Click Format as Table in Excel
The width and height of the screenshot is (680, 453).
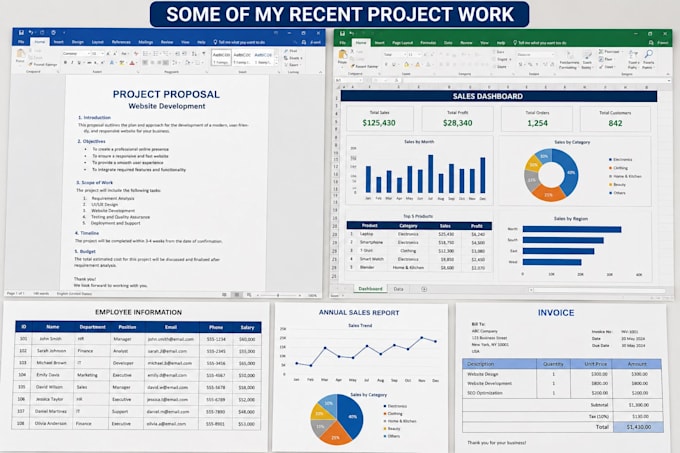587,60
